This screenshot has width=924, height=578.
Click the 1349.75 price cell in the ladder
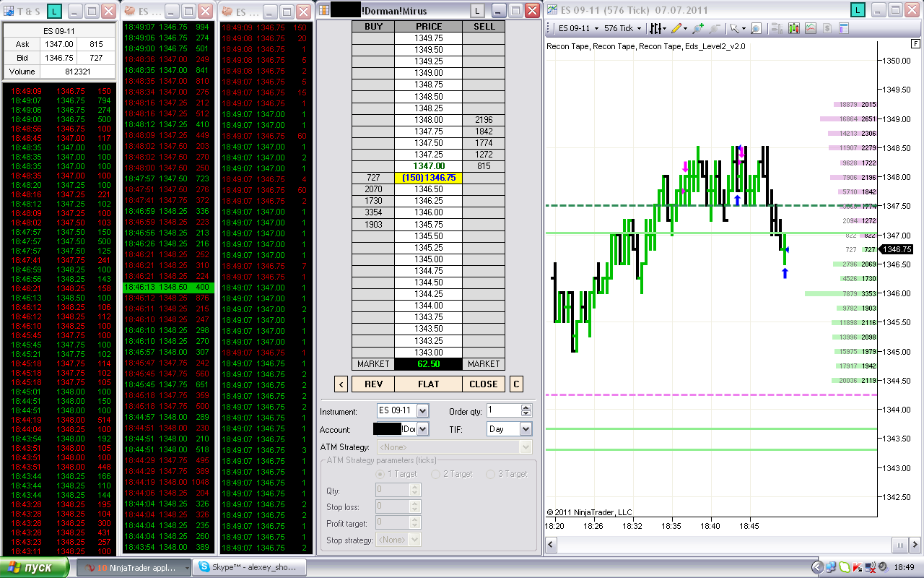tap(429, 38)
